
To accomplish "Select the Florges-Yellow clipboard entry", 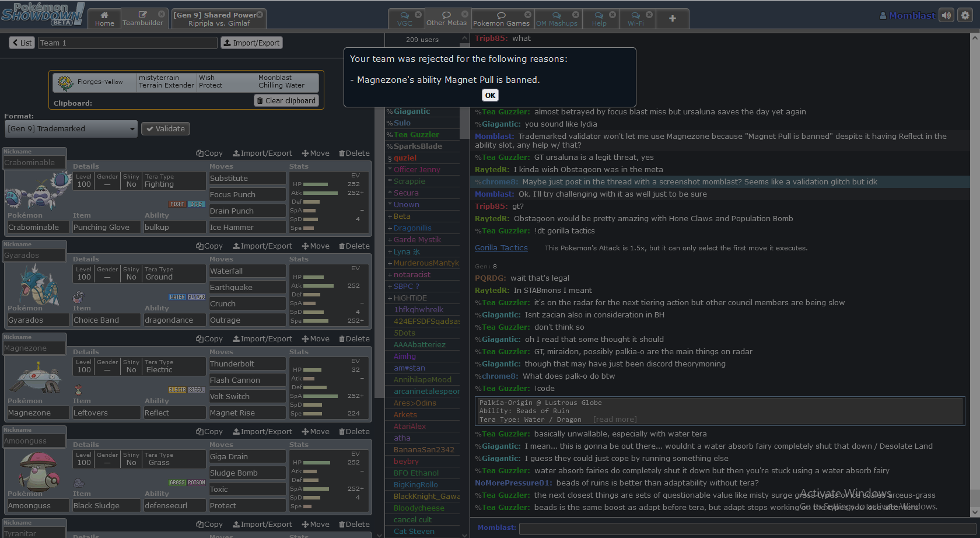I will click(x=186, y=82).
